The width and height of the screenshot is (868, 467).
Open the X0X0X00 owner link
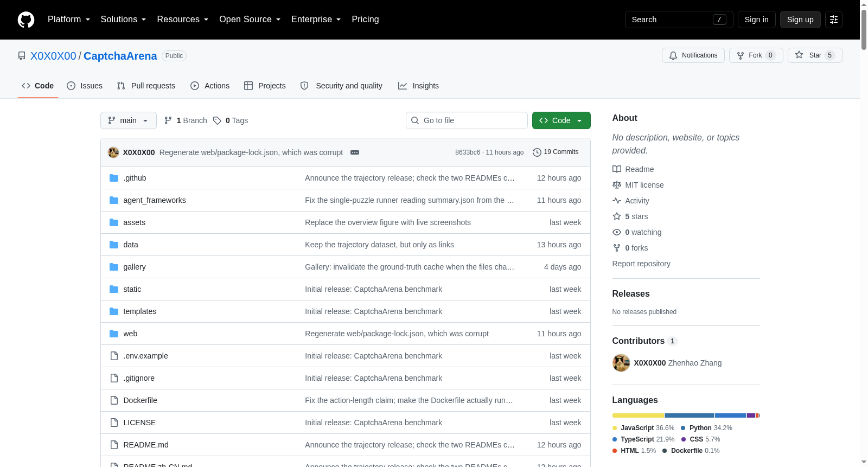tap(53, 56)
